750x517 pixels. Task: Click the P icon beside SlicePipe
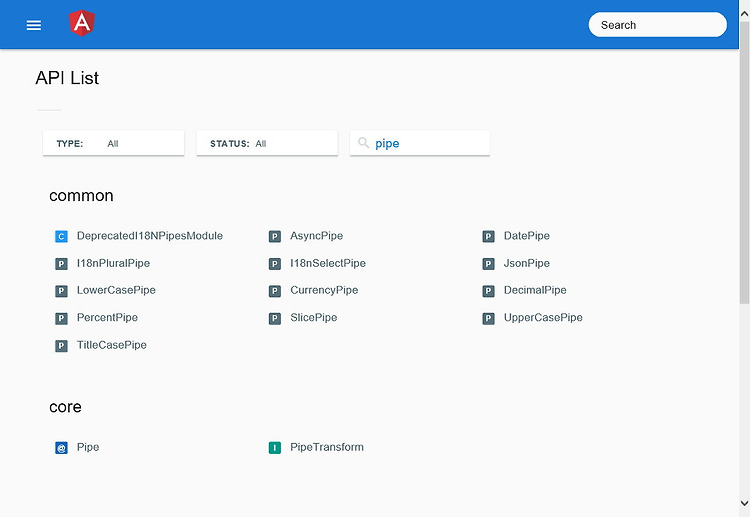tap(275, 318)
